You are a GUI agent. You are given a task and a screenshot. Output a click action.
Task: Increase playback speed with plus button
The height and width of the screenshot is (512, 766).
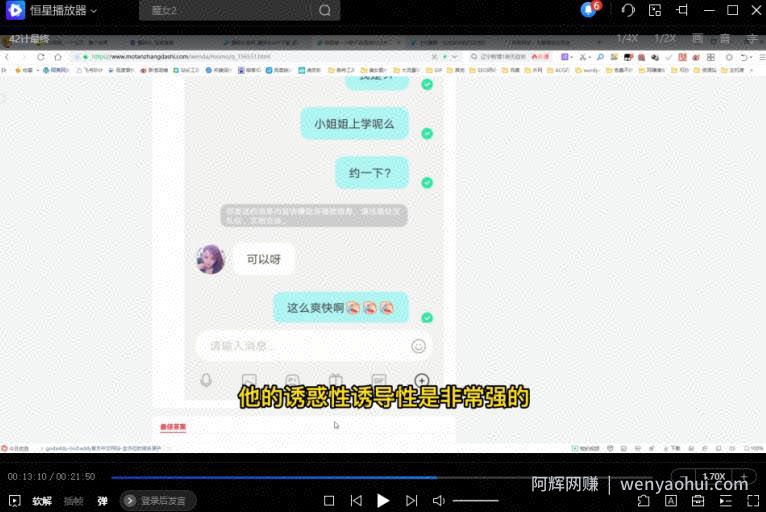(x=744, y=476)
